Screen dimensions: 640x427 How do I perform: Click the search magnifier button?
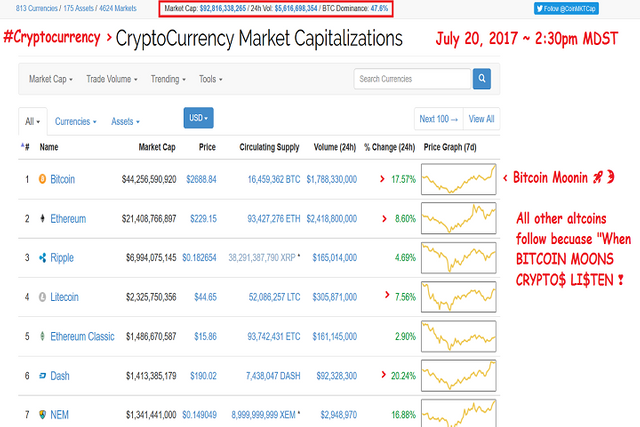482,78
